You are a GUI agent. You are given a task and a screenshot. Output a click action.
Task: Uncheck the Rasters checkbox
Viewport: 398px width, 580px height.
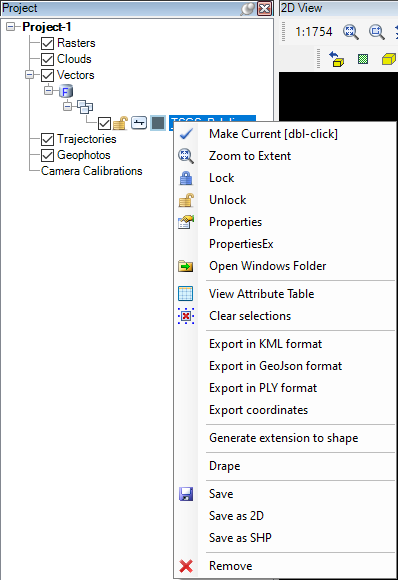tap(47, 43)
